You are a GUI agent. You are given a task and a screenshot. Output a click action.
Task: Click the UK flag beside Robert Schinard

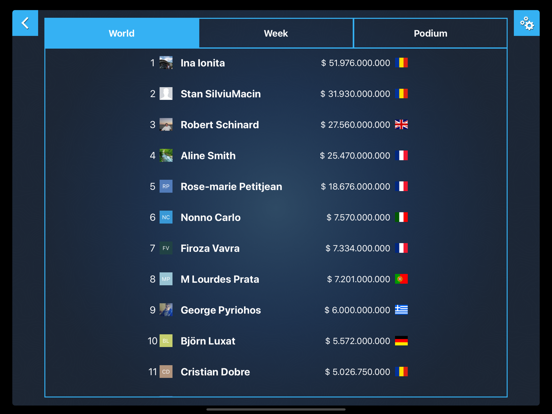click(x=401, y=125)
